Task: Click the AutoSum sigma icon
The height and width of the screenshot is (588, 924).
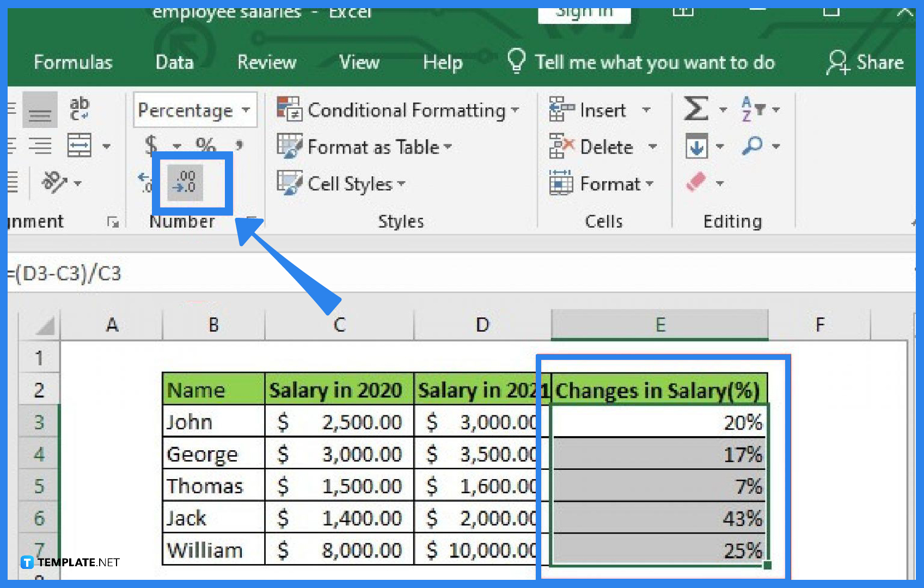Action: coord(696,109)
